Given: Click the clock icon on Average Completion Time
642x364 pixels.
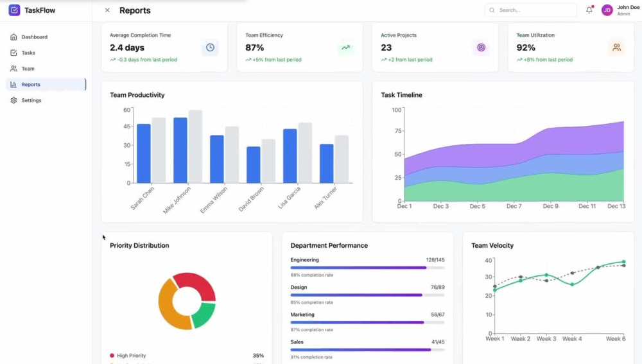Looking at the screenshot, I should (210, 48).
